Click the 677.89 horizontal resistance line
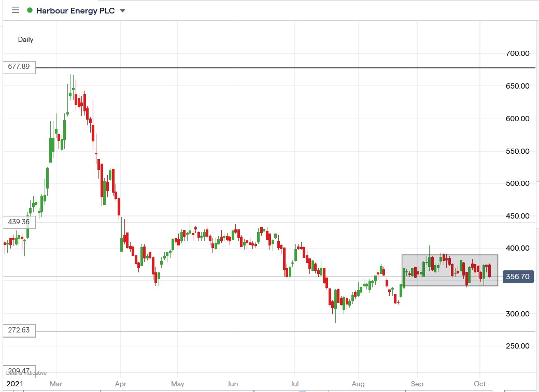This screenshot has width=539, height=392. coord(259,67)
